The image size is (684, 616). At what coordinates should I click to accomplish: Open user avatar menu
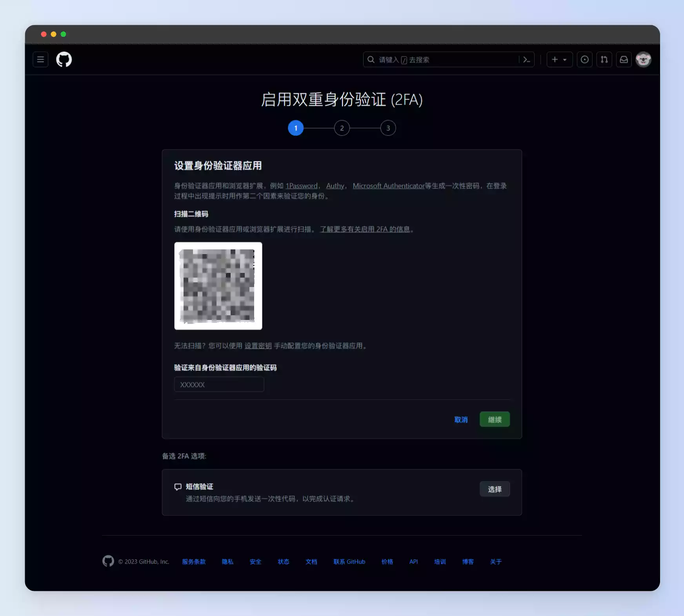pyautogui.click(x=644, y=60)
